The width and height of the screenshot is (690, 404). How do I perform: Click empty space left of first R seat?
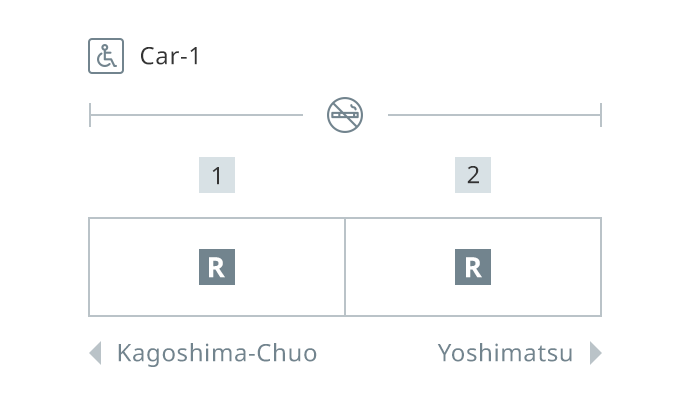(144, 267)
